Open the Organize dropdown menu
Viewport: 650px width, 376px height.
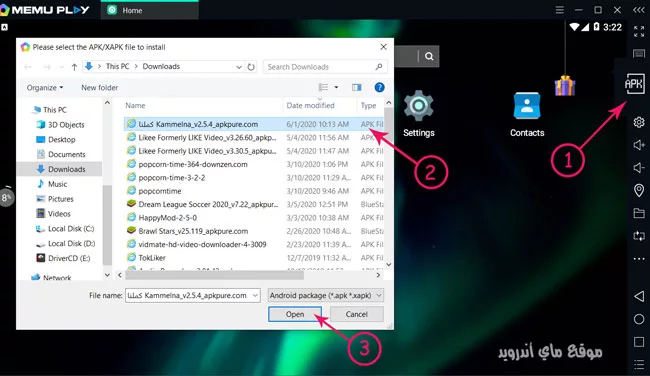point(45,88)
